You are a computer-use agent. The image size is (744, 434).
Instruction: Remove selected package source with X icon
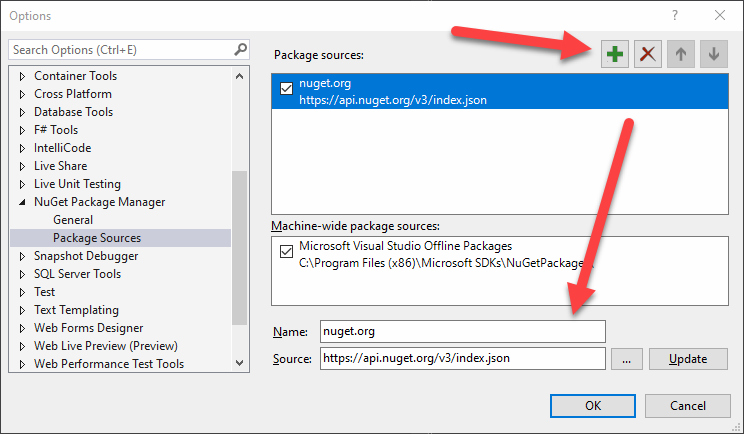[x=648, y=54]
